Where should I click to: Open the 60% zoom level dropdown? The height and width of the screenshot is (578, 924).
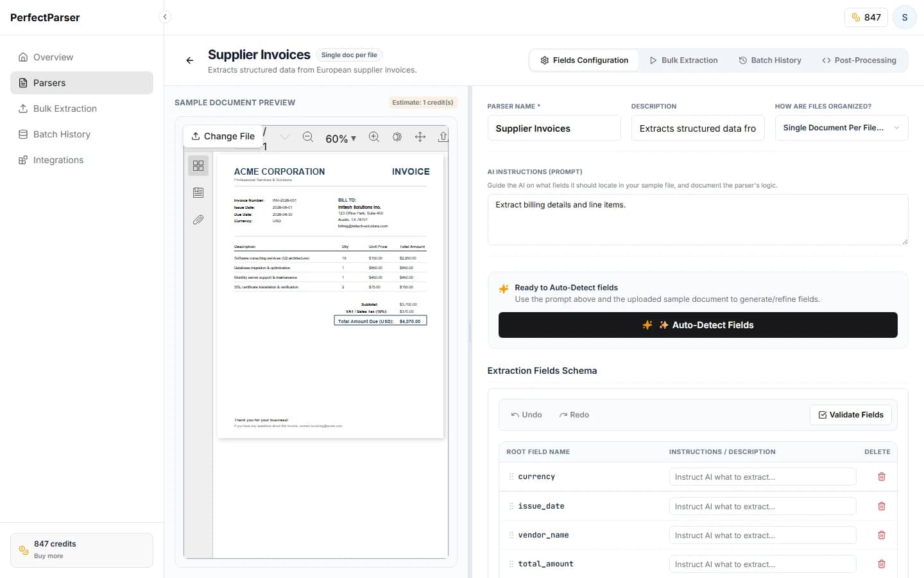(x=341, y=139)
